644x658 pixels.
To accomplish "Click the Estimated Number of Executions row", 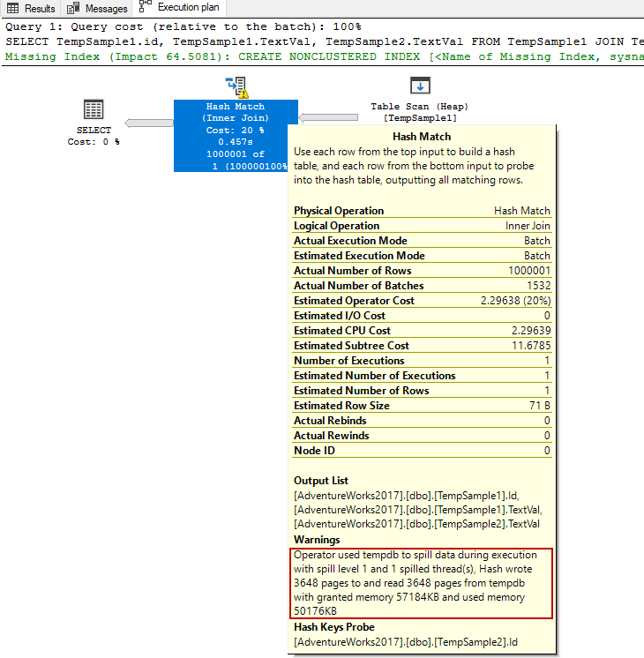I will [422, 376].
